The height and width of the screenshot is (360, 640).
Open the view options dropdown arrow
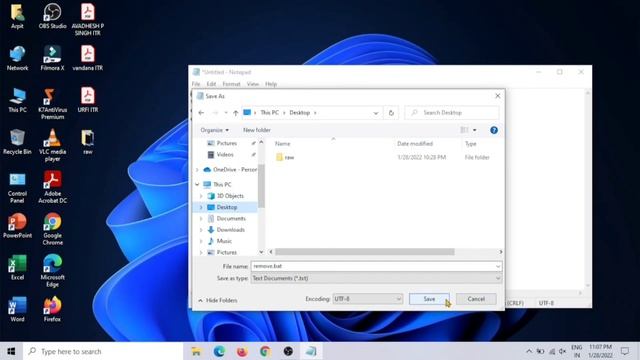tap(474, 130)
